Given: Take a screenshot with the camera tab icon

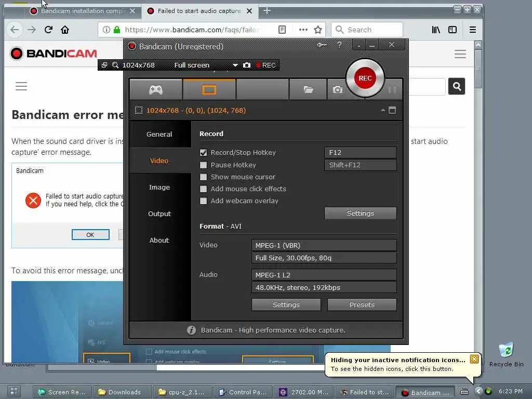Looking at the screenshot, I should point(337,89).
